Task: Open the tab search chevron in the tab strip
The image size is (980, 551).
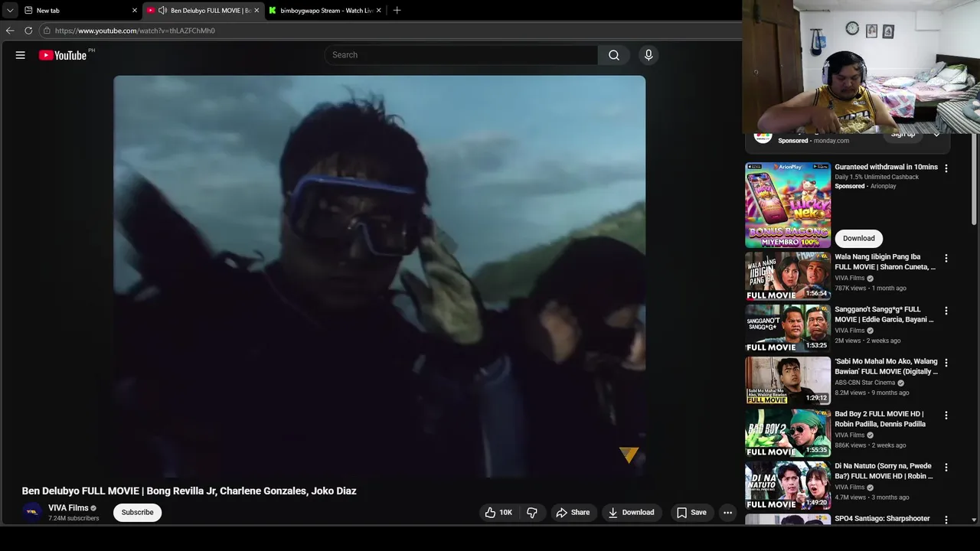Action: 9,11
